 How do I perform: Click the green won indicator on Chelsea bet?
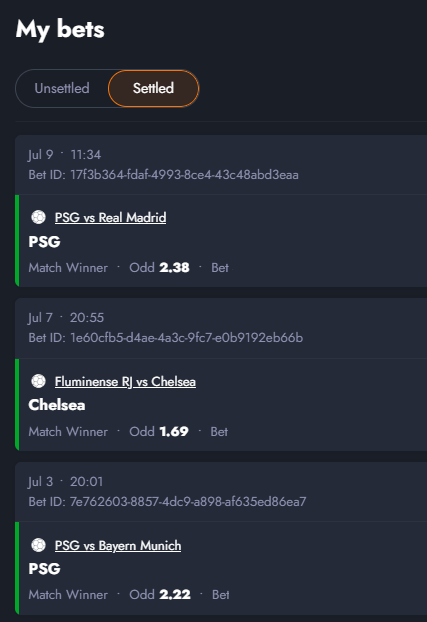click(17, 405)
